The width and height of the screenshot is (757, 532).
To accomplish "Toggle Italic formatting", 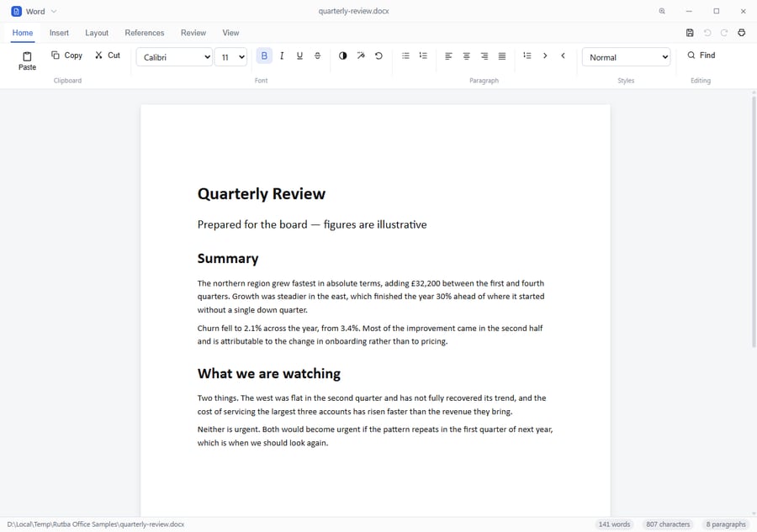I will point(282,56).
